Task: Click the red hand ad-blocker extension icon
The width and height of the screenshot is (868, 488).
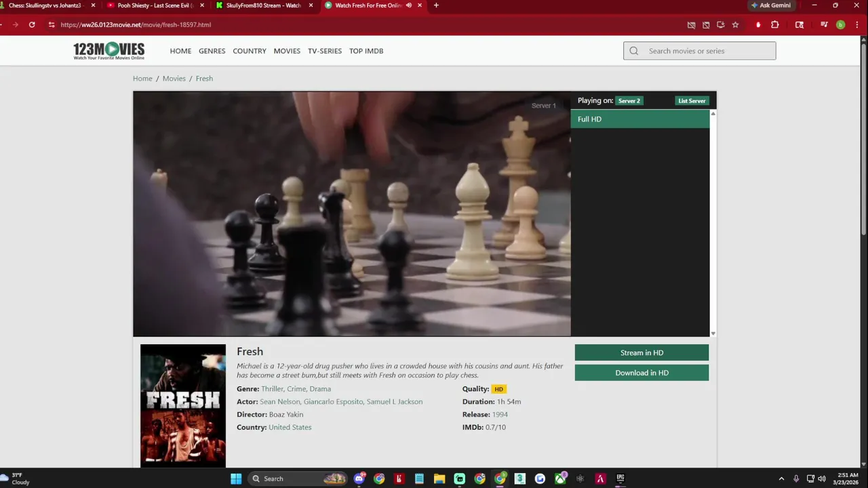Action: coord(758,24)
